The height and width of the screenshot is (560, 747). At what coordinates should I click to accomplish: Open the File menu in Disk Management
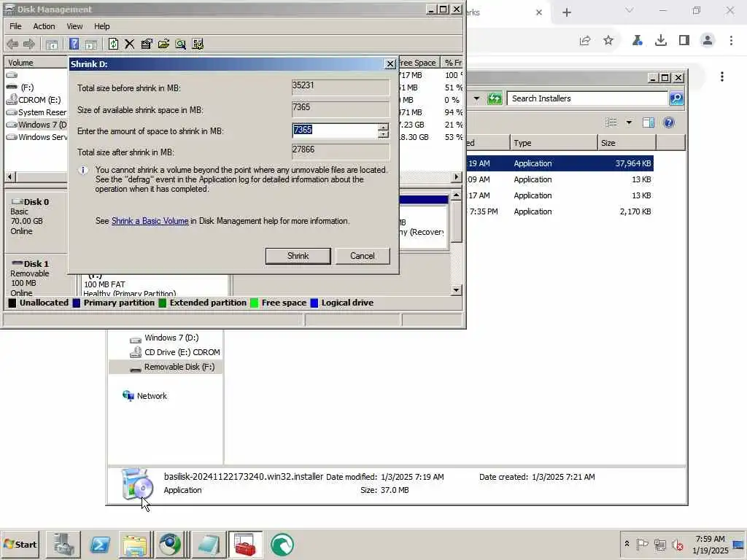point(15,26)
